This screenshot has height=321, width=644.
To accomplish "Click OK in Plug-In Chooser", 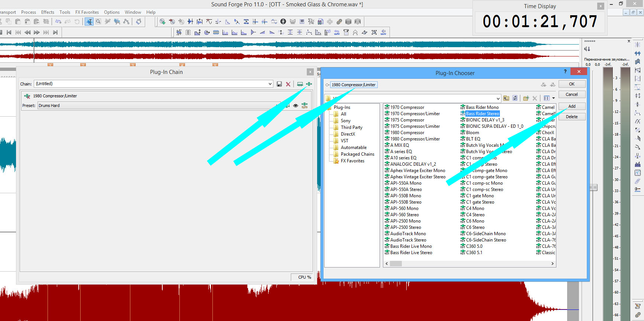I will 572,84.
